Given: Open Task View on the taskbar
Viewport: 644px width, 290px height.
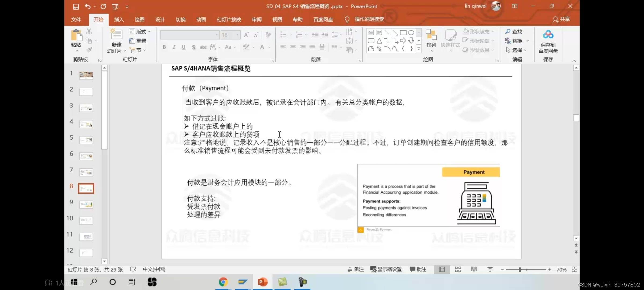Looking at the screenshot, I should 132,282.
